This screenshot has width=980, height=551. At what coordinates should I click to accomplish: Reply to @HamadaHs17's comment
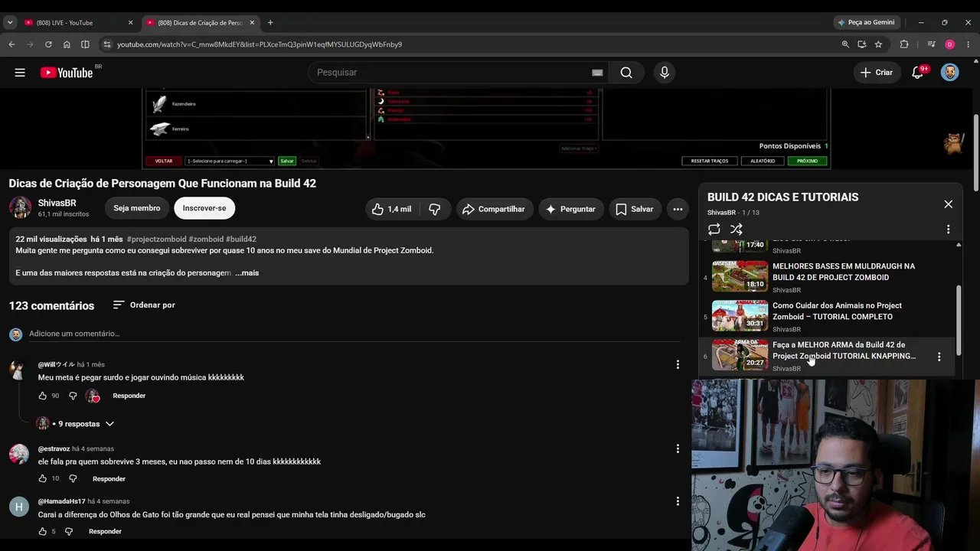[x=105, y=531]
